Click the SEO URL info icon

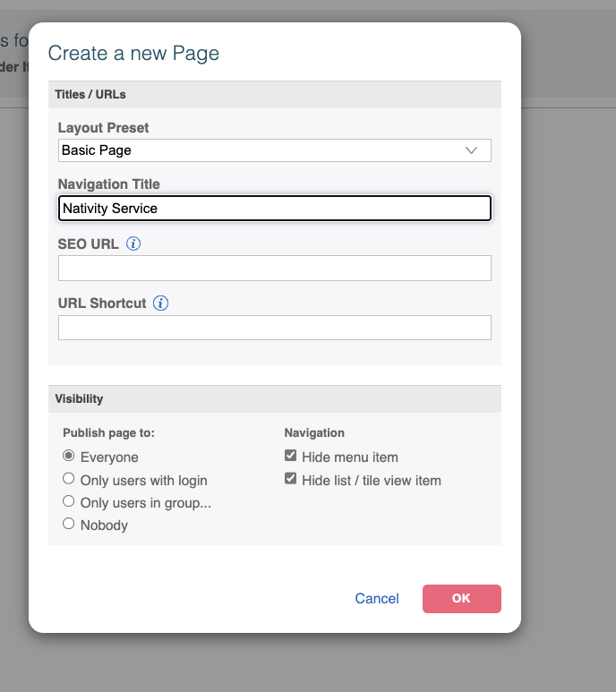133,243
